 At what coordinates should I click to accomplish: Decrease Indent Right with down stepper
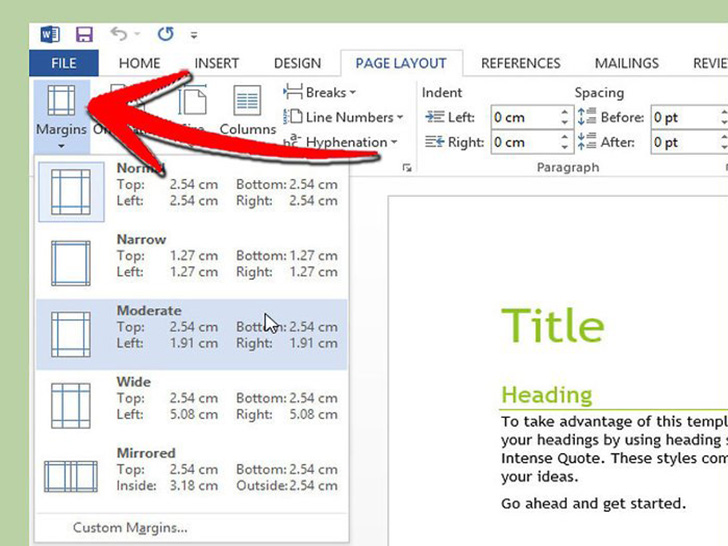565,147
